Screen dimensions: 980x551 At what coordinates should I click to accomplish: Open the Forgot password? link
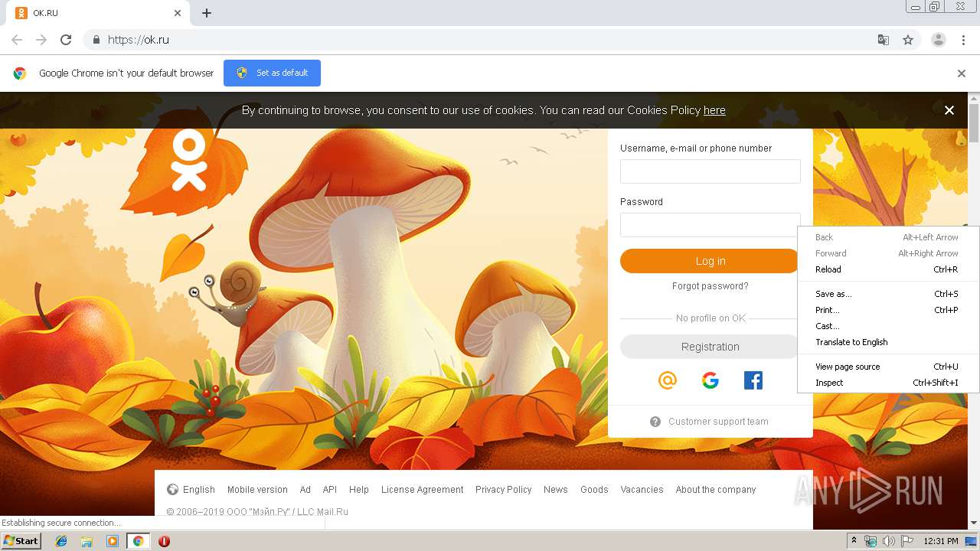coord(710,286)
